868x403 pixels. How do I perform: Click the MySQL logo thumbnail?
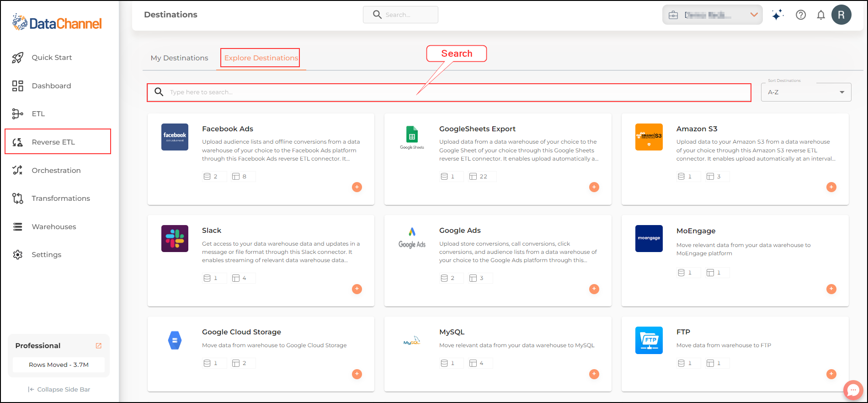(412, 341)
